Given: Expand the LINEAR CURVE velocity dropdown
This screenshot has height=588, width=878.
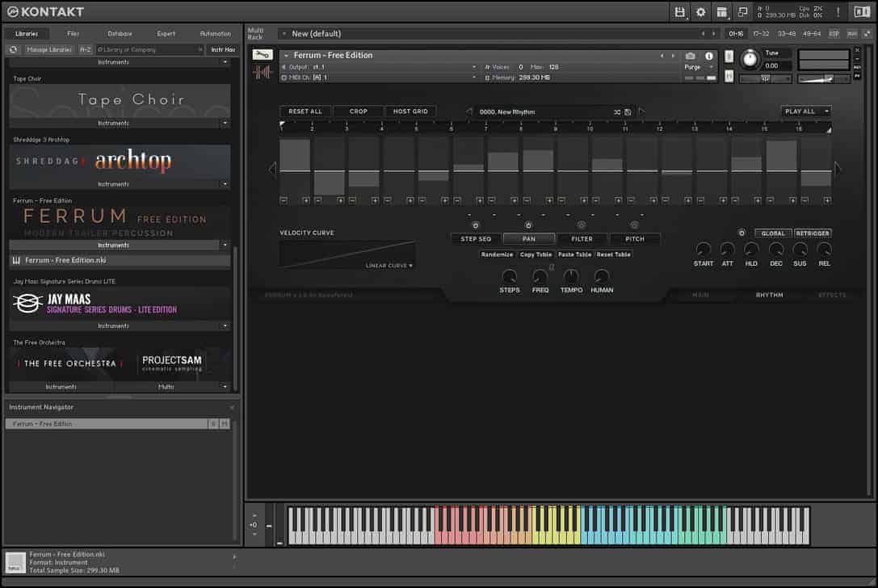Looking at the screenshot, I should (x=389, y=265).
